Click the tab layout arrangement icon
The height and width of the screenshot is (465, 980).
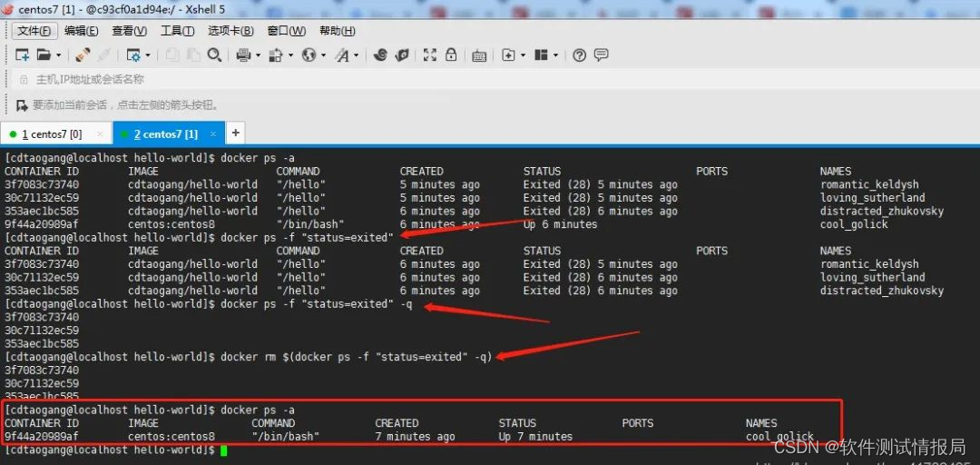541,55
